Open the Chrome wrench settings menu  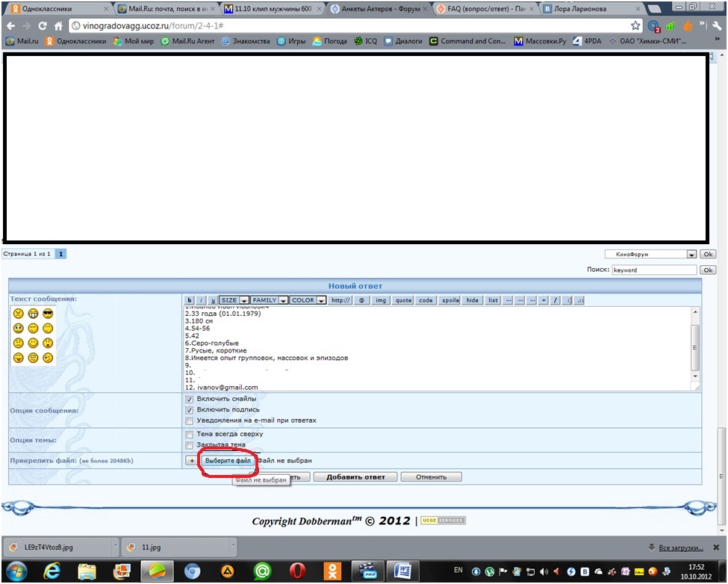point(716,26)
